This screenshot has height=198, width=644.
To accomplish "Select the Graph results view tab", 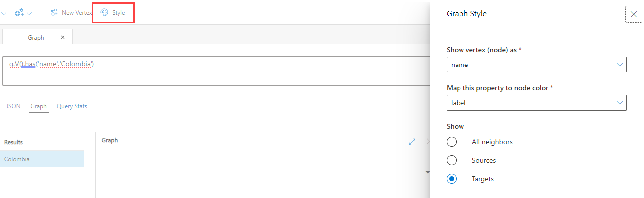I will [x=38, y=106].
